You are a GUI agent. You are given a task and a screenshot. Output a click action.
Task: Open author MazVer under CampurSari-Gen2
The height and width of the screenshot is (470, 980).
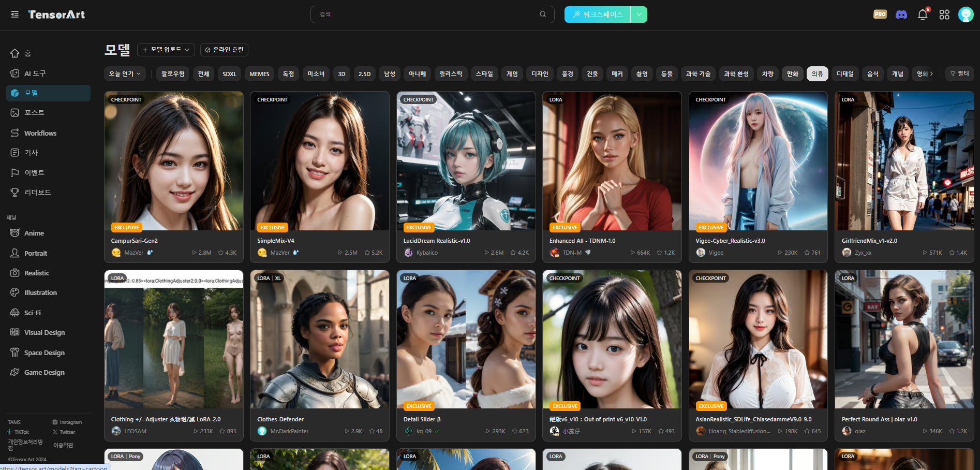[133, 253]
